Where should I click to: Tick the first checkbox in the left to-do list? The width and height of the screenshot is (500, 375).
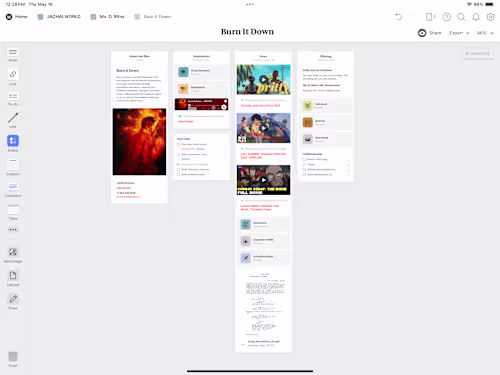pyautogui.click(x=178, y=144)
